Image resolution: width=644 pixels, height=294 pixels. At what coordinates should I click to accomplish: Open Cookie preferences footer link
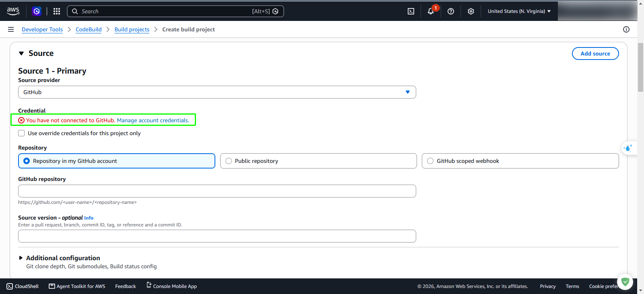click(604, 286)
